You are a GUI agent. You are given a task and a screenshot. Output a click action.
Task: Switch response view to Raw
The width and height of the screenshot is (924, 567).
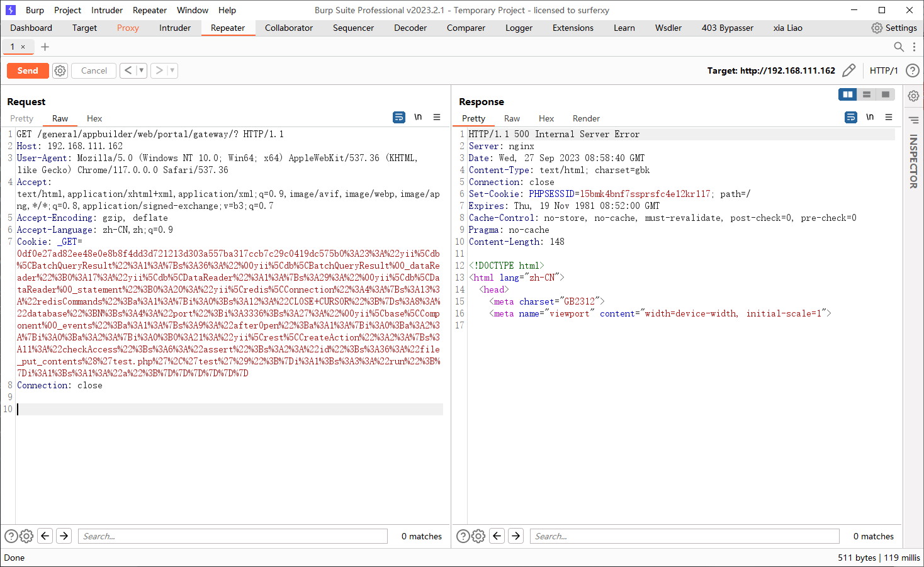[512, 118]
